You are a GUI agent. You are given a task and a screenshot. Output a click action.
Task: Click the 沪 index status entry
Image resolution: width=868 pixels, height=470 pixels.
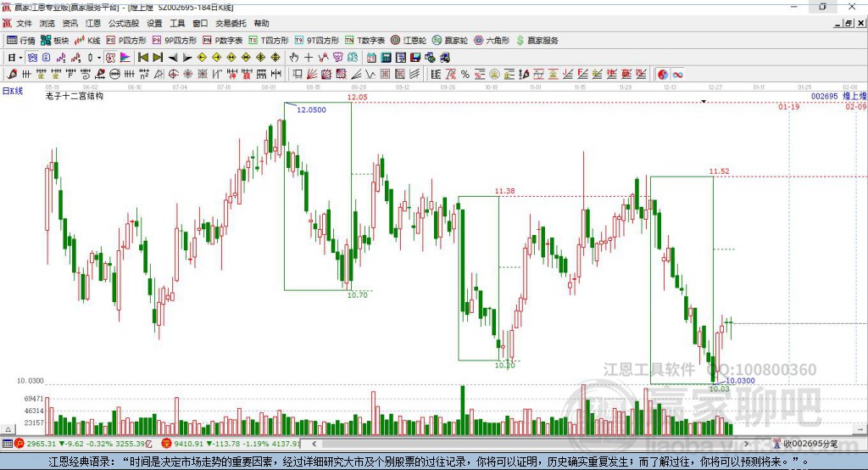click(83, 444)
